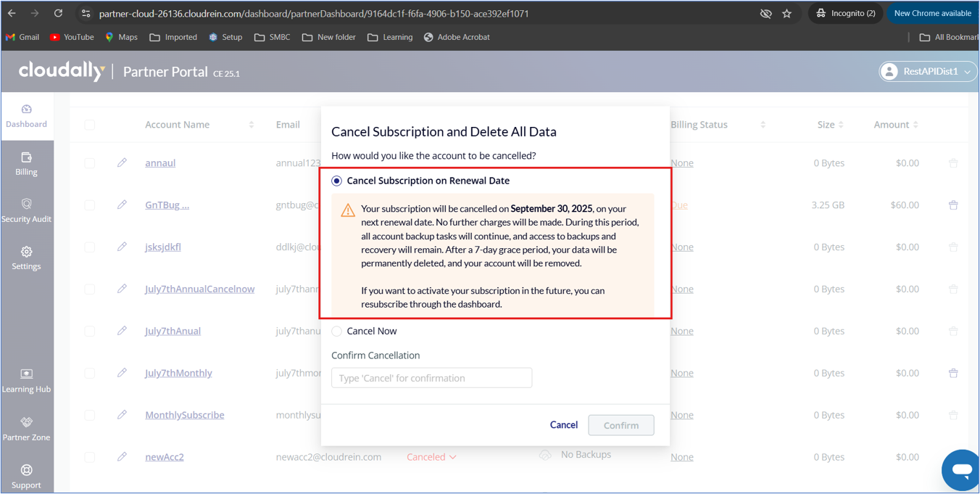Image resolution: width=980 pixels, height=494 pixels.
Task: Click Cancel in the dialog footer
Action: (563, 425)
